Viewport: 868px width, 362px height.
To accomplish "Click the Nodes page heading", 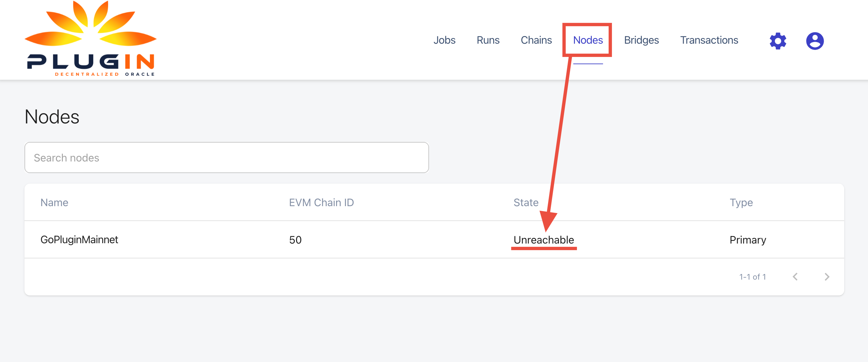I will (x=52, y=117).
